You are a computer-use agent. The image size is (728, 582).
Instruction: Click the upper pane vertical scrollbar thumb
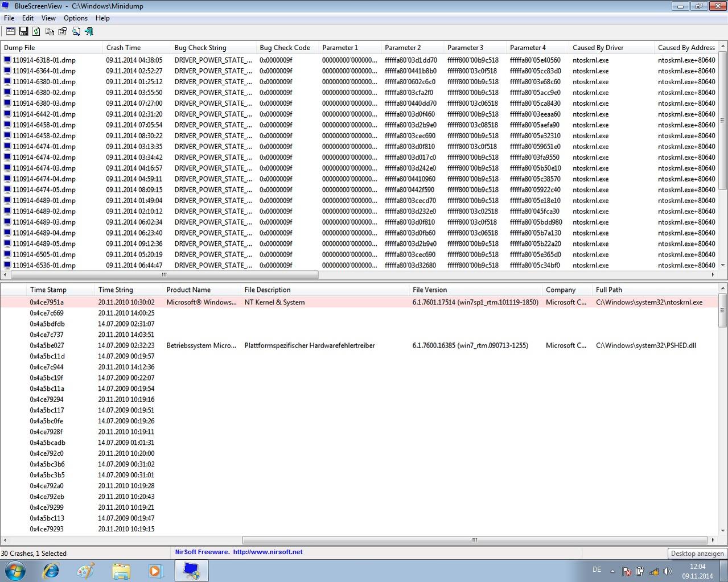(723, 120)
